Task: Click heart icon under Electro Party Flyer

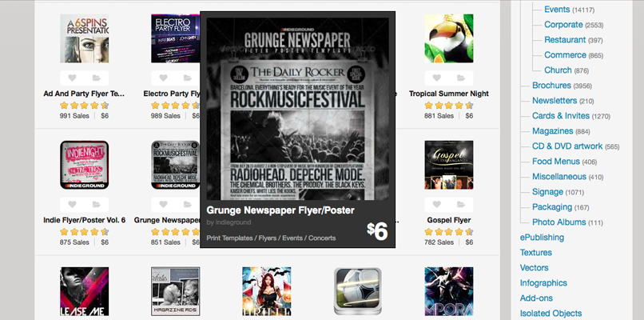Action: (164, 78)
